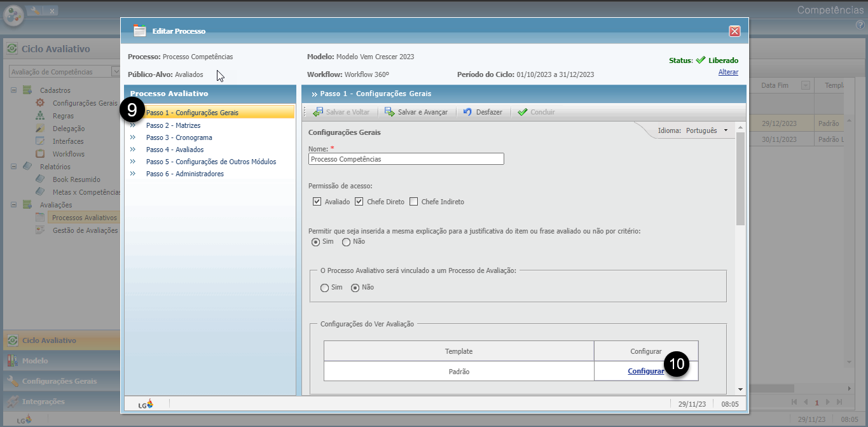Image resolution: width=868 pixels, height=427 pixels.
Task: Click the form's vertical scrollbar thumb
Action: pyautogui.click(x=740, y=179)
